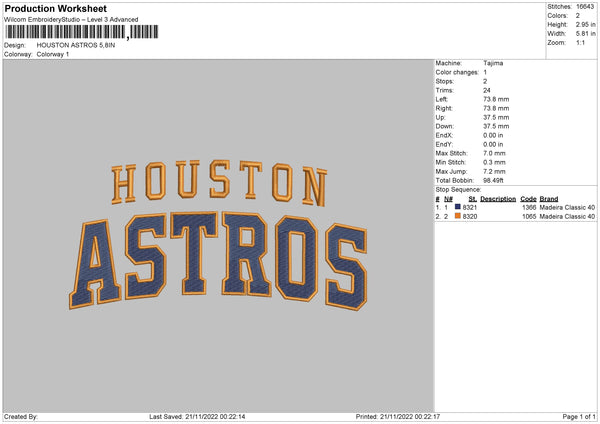
Task: Click the barcode at the top of the worksheet
Action: coord(82,32)
